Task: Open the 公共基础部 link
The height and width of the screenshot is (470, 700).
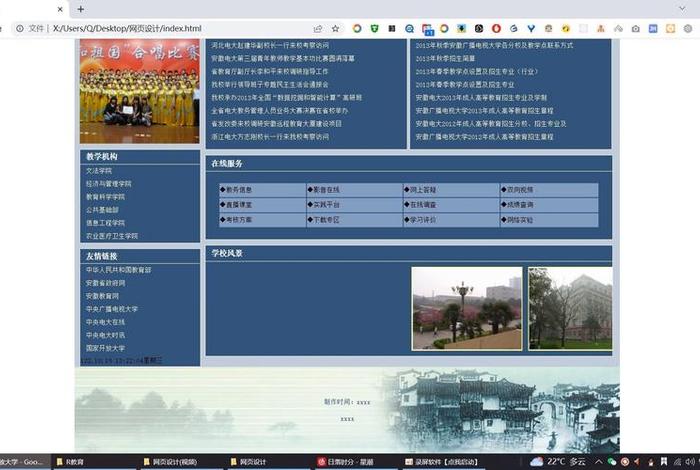Action: coord(102,210)
